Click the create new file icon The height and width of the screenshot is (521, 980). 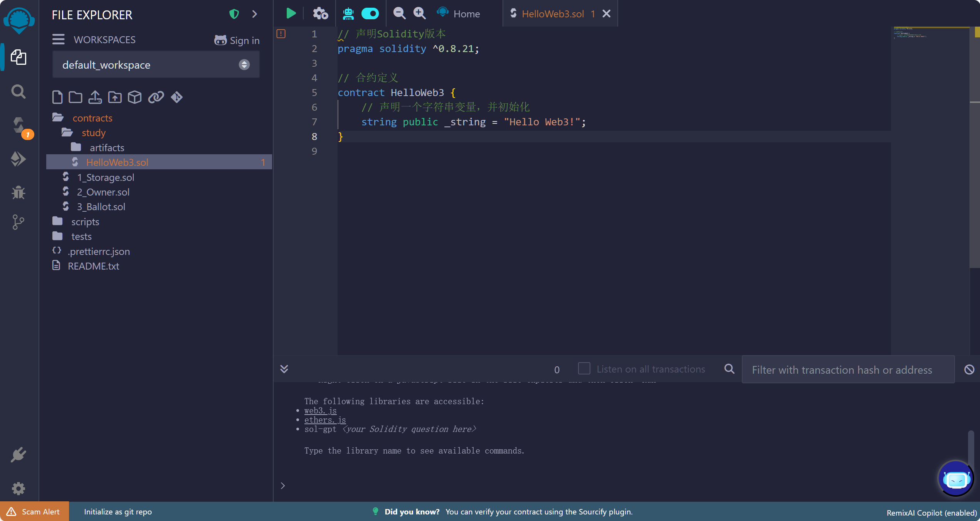[57, 97]
